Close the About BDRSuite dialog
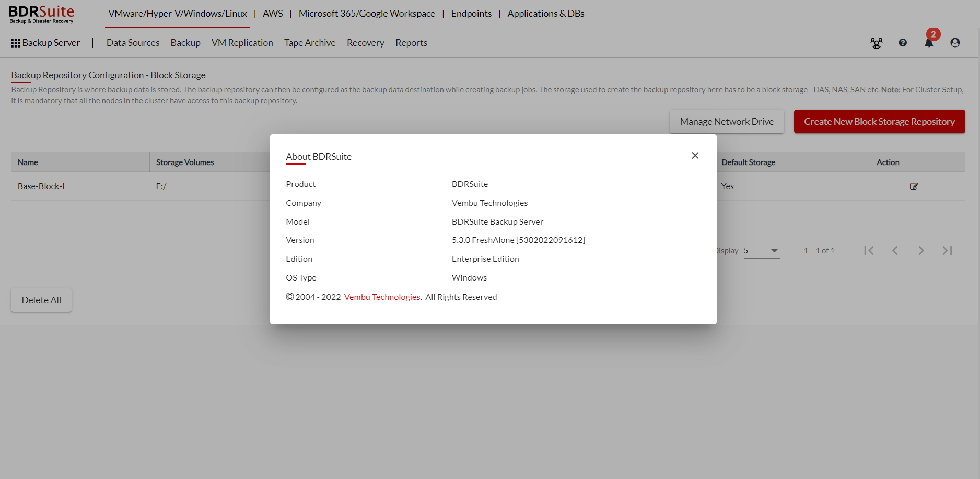980x479 pixels. point(695,156)
